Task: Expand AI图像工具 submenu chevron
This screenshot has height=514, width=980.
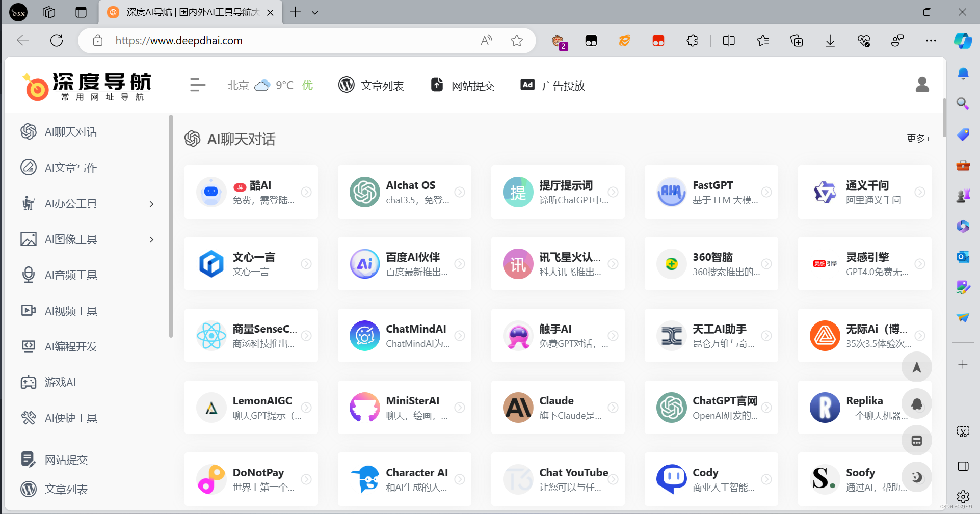Action: [x=151, y=239]
